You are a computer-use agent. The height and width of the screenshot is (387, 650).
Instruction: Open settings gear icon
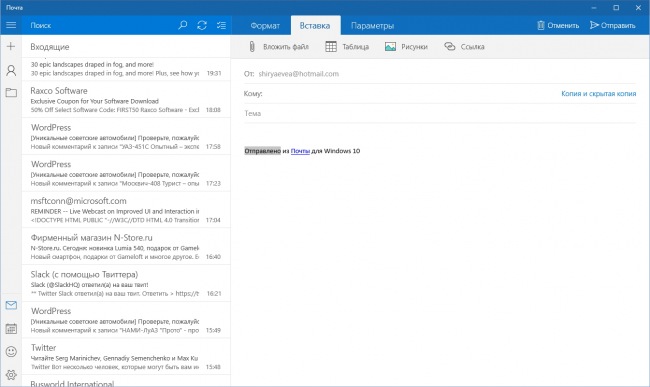click(x=11, y=375)
